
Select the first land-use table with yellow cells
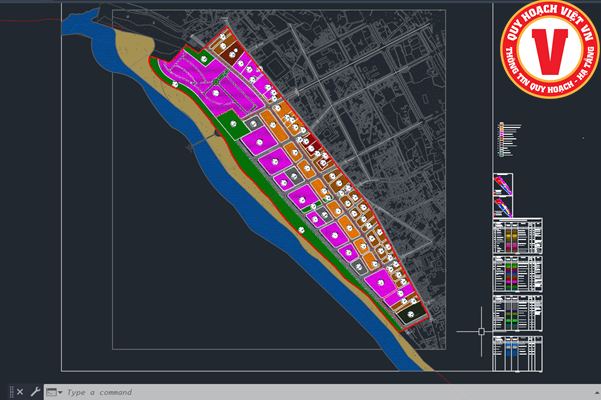pos(518,238)
